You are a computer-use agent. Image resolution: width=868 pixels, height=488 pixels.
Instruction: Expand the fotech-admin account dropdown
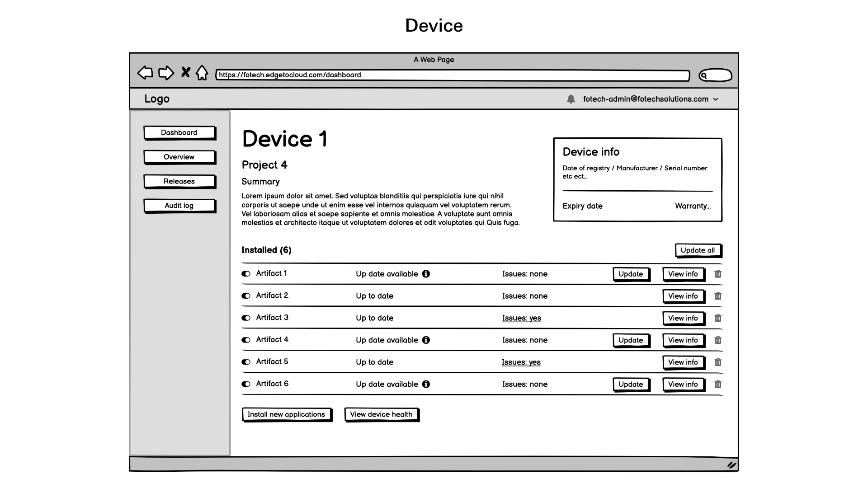click(x=716, y=99)
